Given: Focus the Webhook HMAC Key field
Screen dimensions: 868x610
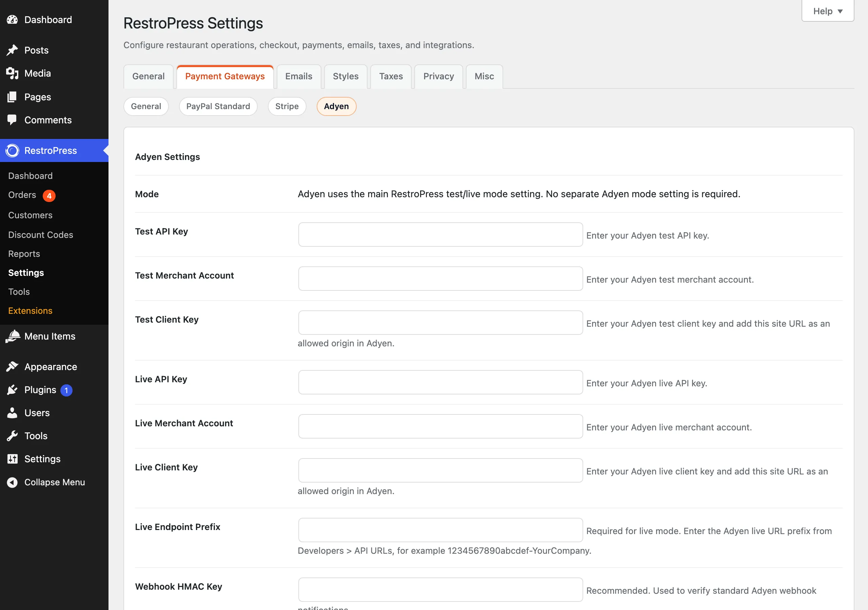Looking at the screenshot, I should [x=440, y=590].
